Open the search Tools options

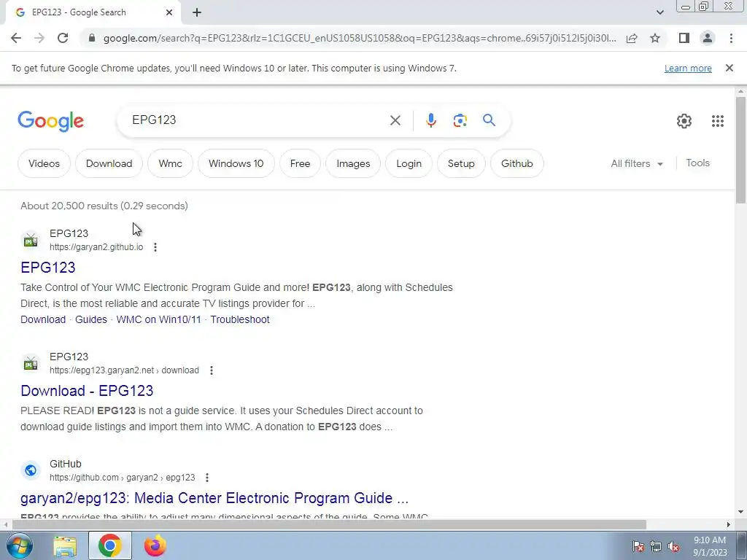pyautogui.click(x=697, y=163)
